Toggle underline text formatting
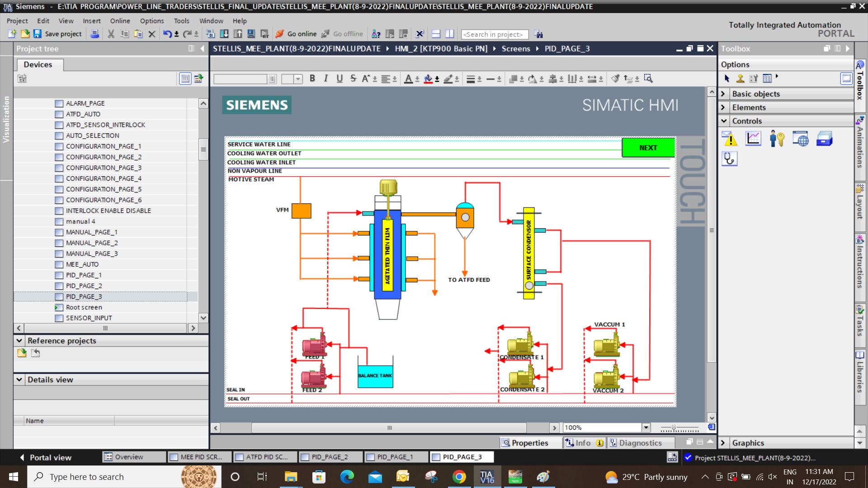Viewport: 868px width, 488px height. click(340, 79)
